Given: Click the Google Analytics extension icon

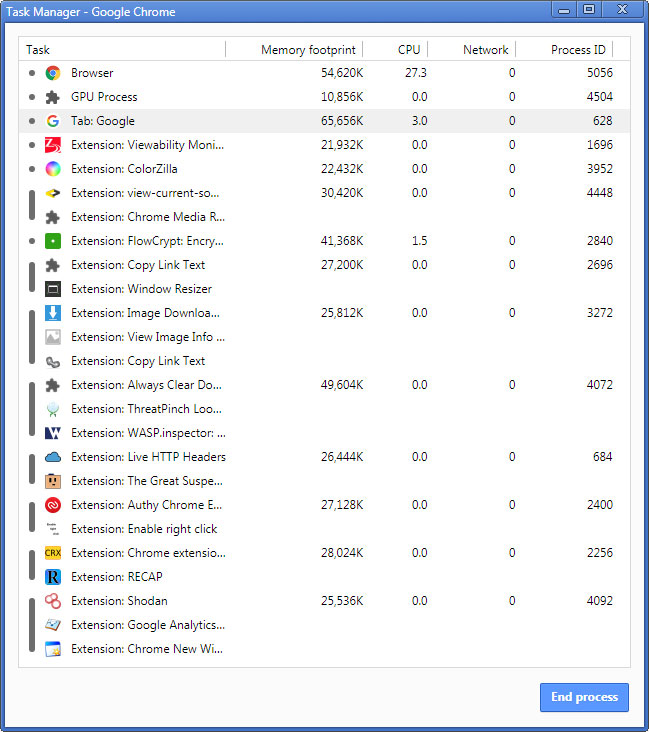Looking at the screenshot, I should (53, 625).
